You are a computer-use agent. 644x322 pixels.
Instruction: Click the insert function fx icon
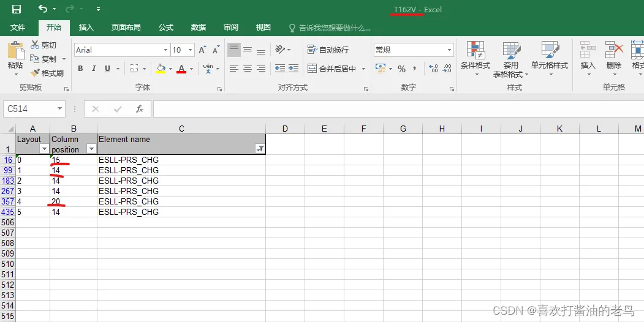coord(140,109)
